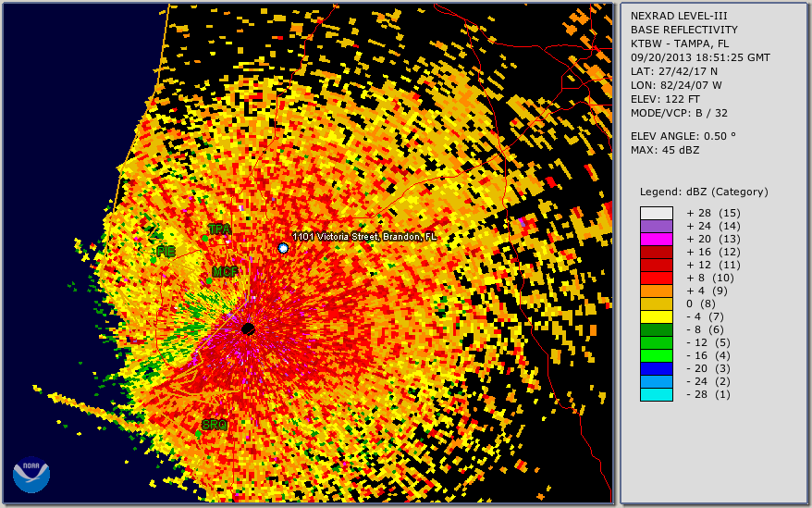Image resolution: width=812 pixels, height=508 pixels.
Task: Click the 'MODE/VCP: B / 32' text
Action: pos(679,113)
